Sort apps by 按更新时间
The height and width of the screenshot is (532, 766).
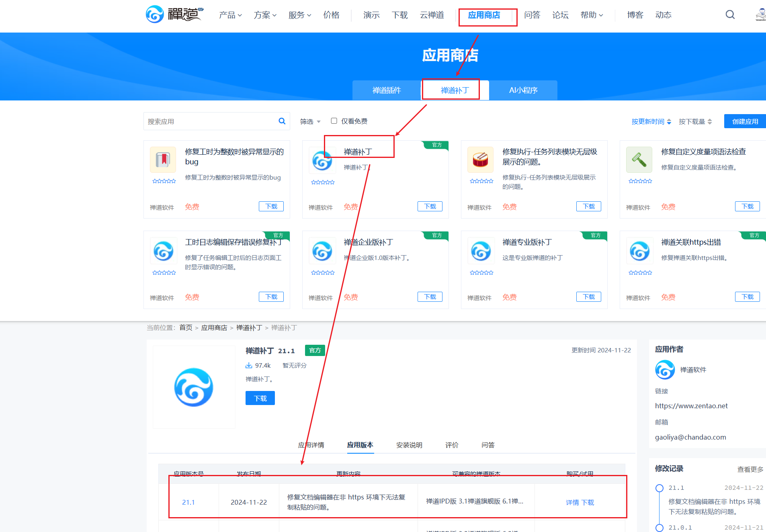tap(651, 121)
